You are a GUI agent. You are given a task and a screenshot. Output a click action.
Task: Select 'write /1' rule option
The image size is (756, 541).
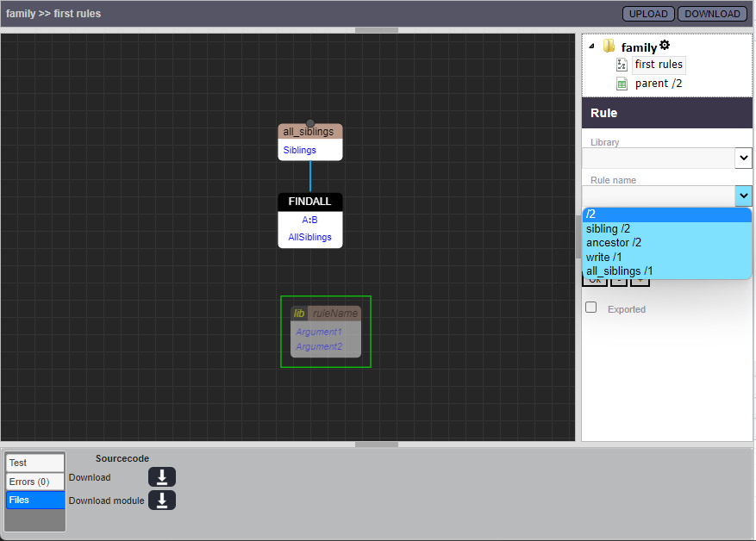click(604, 257)
